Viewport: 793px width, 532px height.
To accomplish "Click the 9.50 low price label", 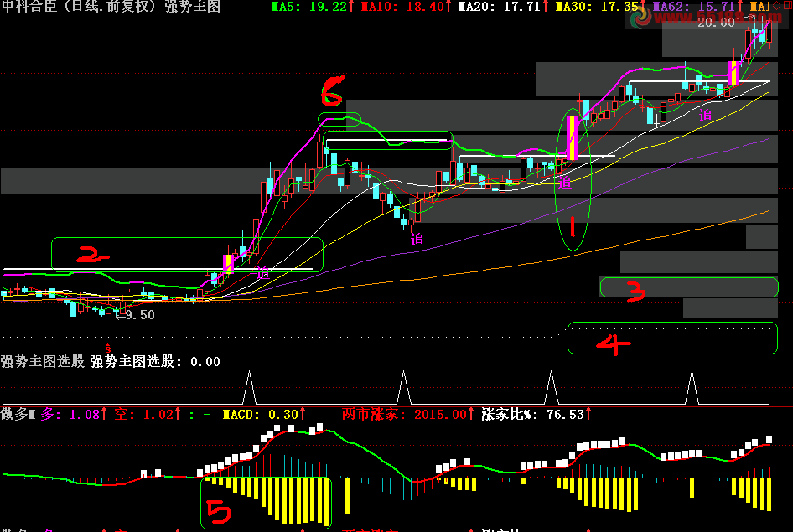I will pos(140,315).
